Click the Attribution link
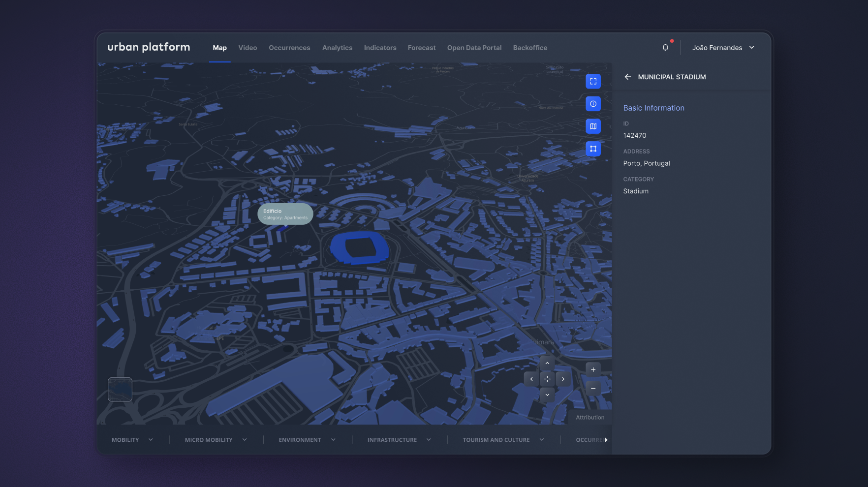This screenshot has width=868, height=487. [x=590, y=418]
